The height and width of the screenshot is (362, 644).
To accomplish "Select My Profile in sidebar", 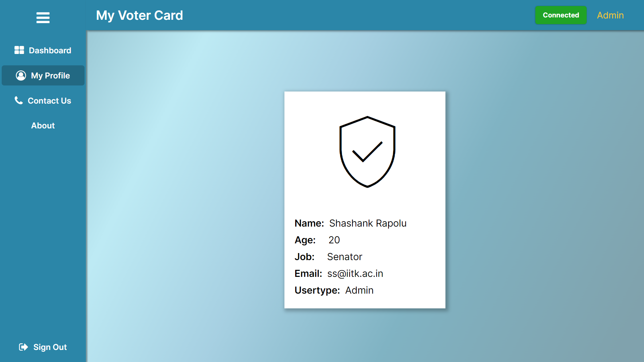I will [50, 75].
